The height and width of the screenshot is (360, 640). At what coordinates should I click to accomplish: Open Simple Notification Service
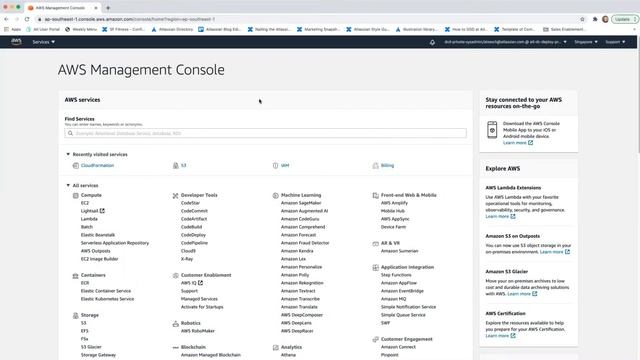(408, 307)
